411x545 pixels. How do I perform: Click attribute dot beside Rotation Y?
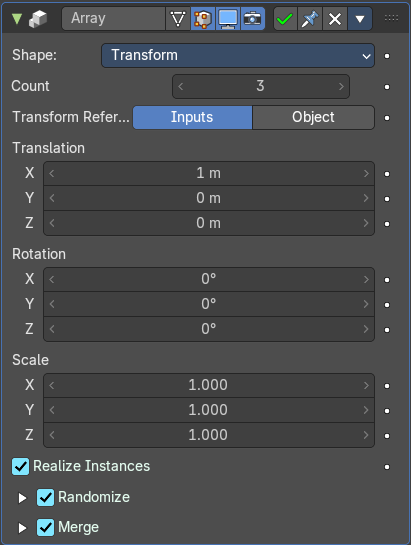[387, 305]
